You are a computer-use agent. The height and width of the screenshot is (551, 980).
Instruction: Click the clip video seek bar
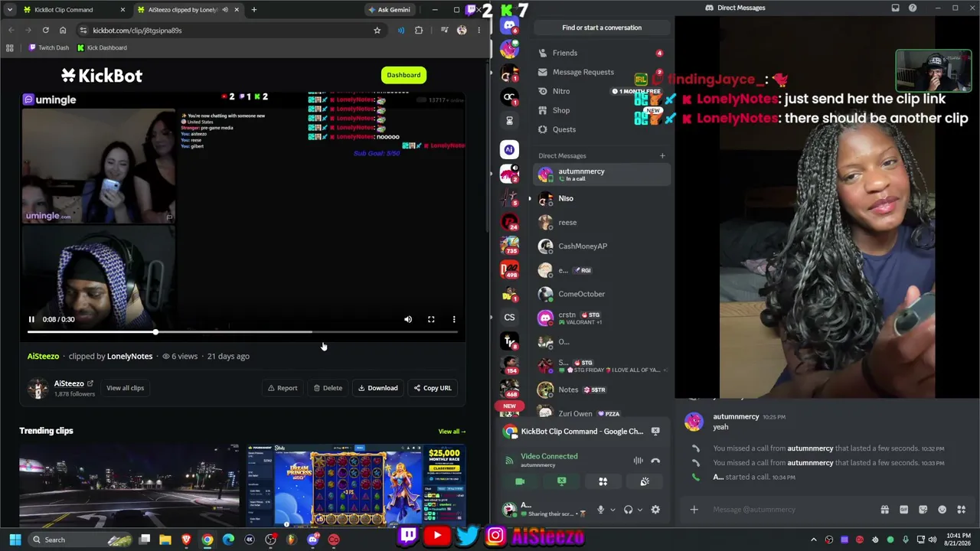[x=242, y=332]
